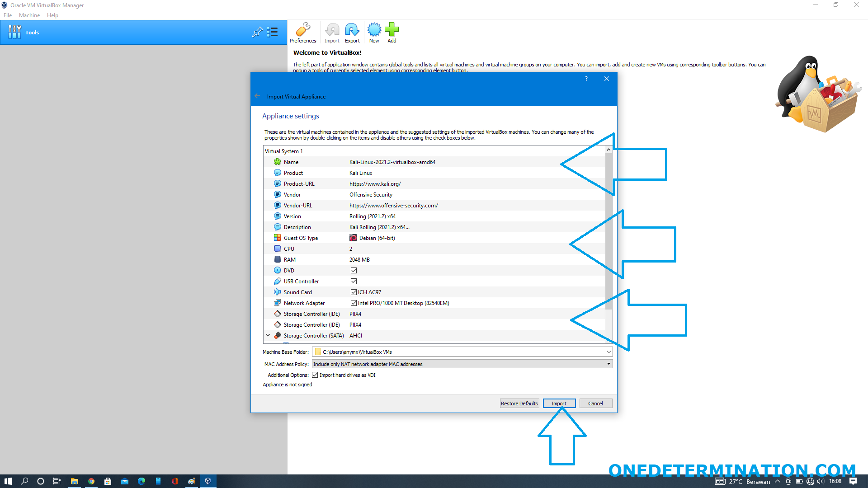Click the help question mark in dialog
868x488 pixels.
586,79
